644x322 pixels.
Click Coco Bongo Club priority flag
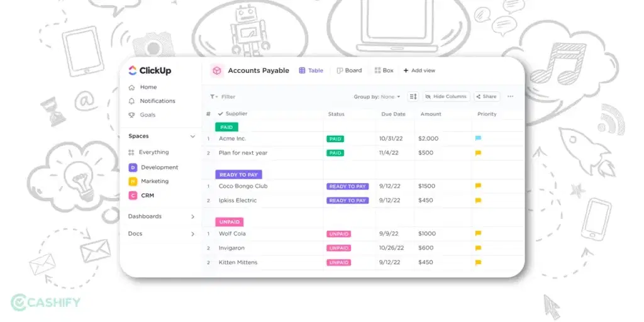click(x=478, y=186)
